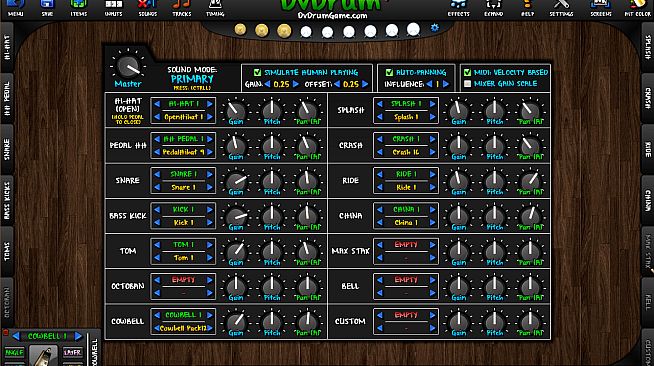Switch to the BASS KICKS side tab

[7, 201]
